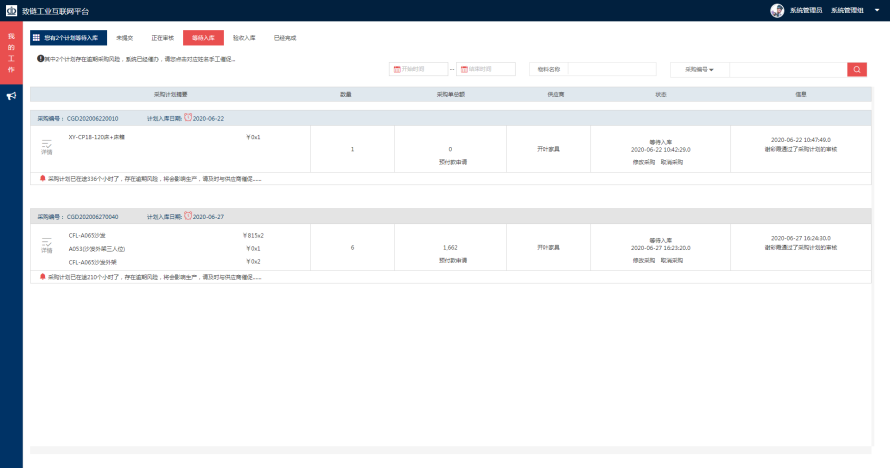
Task: Click the warning exclamation icon notice
Action: click(x=40, y=58)
